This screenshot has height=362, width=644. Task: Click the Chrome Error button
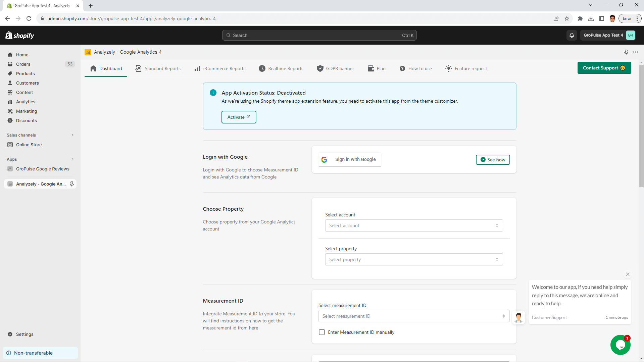630,18
